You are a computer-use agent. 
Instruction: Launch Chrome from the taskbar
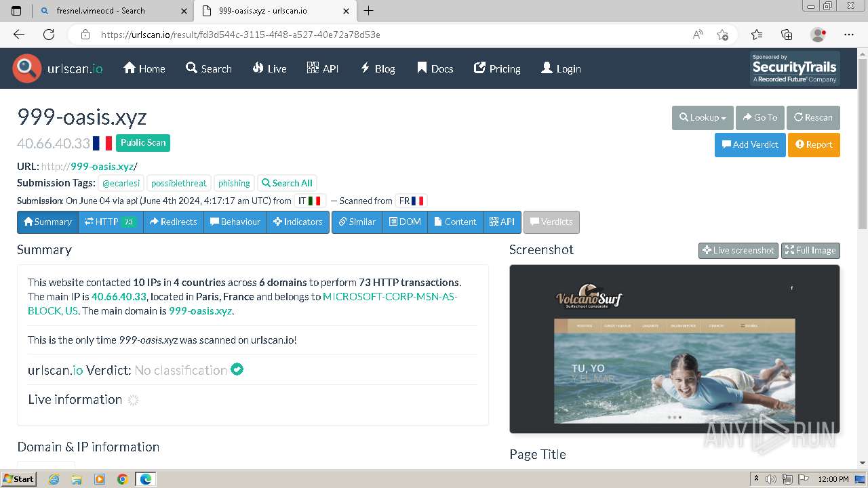122,479
